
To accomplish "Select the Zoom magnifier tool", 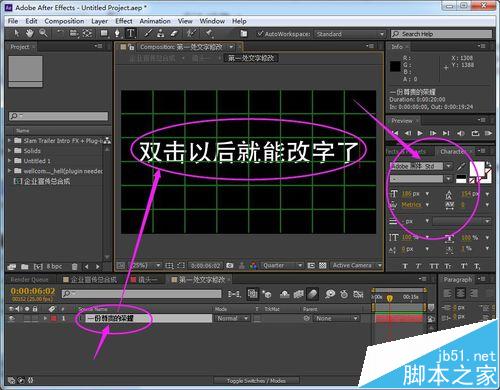I will pyautogui.click(x=43, y=33).
